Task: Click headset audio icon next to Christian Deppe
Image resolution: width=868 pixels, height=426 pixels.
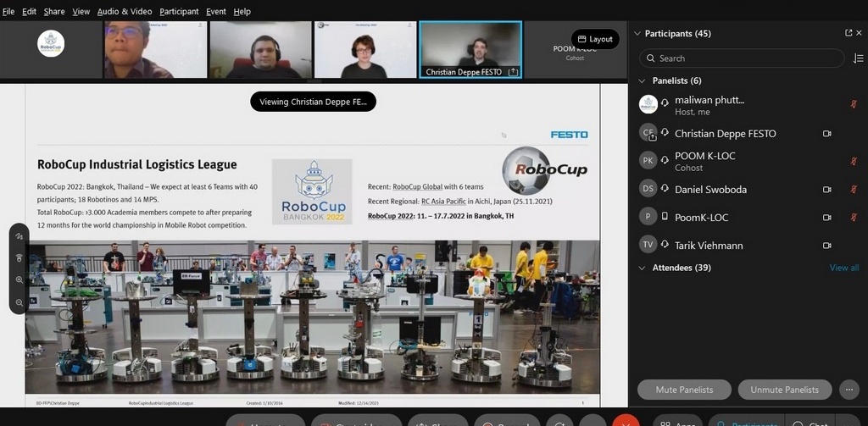Action: pos(665,133)
